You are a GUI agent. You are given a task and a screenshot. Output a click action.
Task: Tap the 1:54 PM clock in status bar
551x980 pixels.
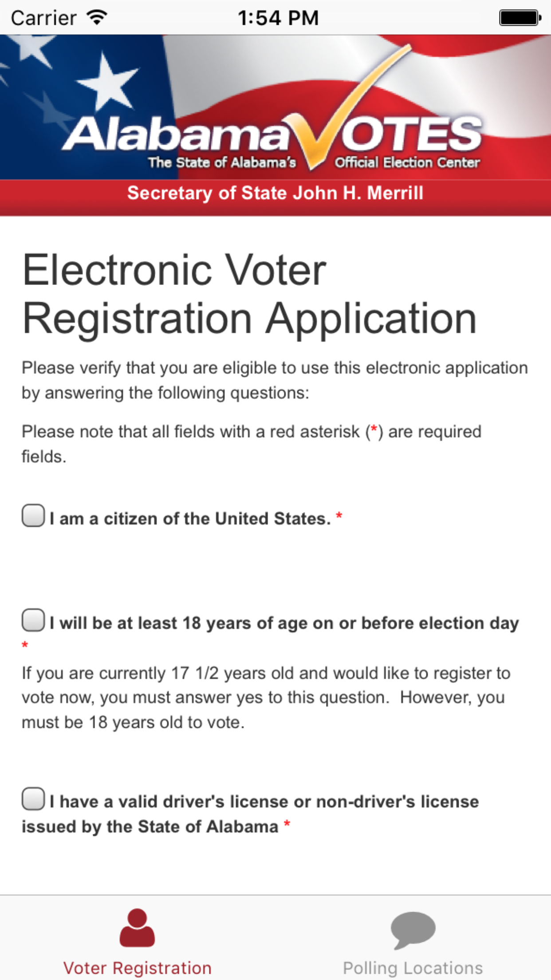(x=278, y=18)
